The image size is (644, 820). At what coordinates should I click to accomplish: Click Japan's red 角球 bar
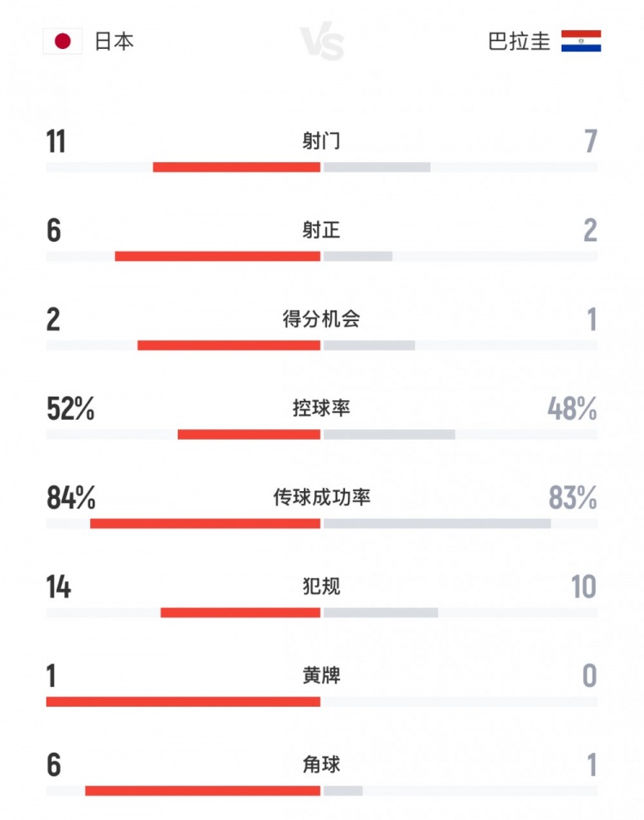point(203,790)
